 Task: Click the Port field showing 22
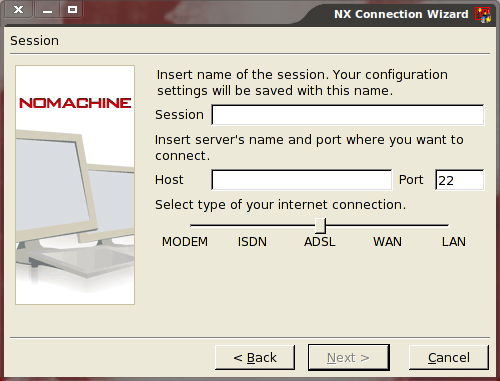click(460, 180)
